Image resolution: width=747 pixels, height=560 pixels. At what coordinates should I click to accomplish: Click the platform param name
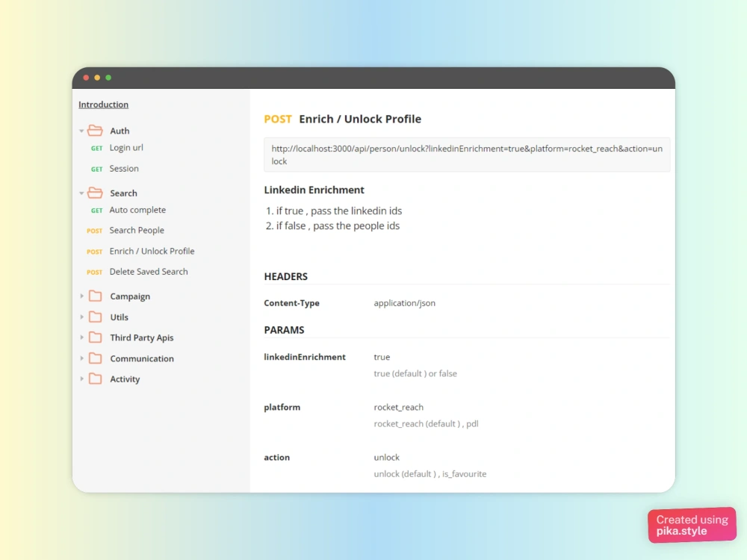pyautogui.click(x=282, y=408)
